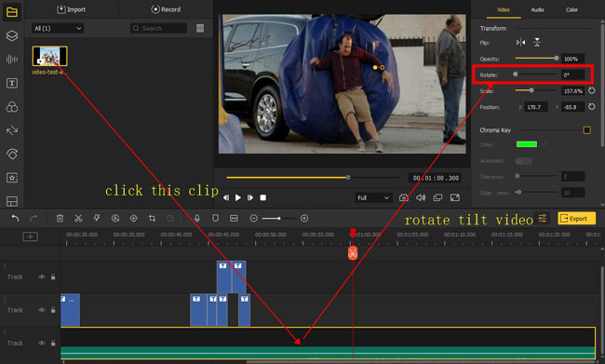Stop video playback
Viewport: 605px width, 364px height.
(x=262, y=197)
